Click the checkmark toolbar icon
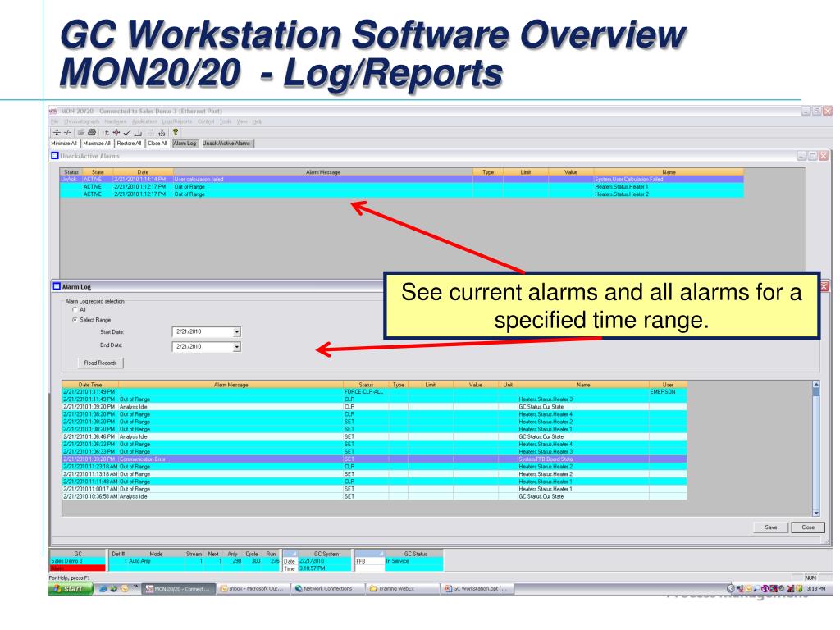 point(127,132)
